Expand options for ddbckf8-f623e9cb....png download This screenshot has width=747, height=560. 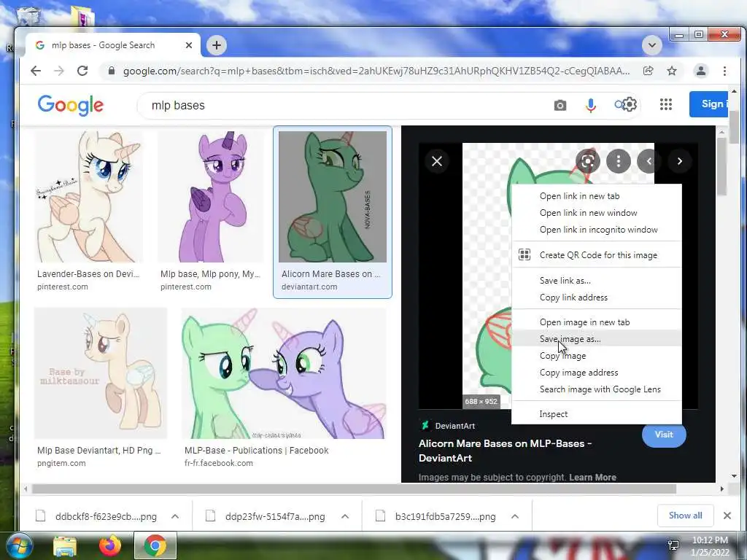click(x=175, y=516)
